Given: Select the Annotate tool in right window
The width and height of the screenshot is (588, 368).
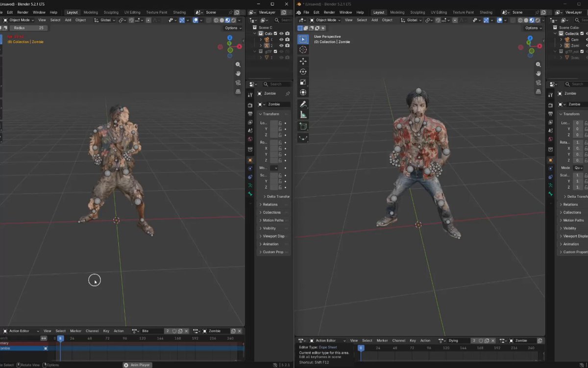Looking at the screenshot, I should [303, 105].
